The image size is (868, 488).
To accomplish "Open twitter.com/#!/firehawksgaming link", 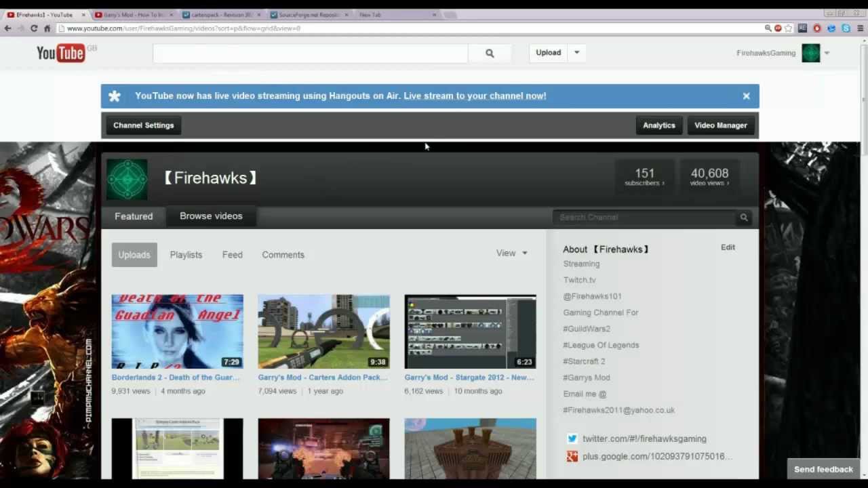I will [644, 439].
